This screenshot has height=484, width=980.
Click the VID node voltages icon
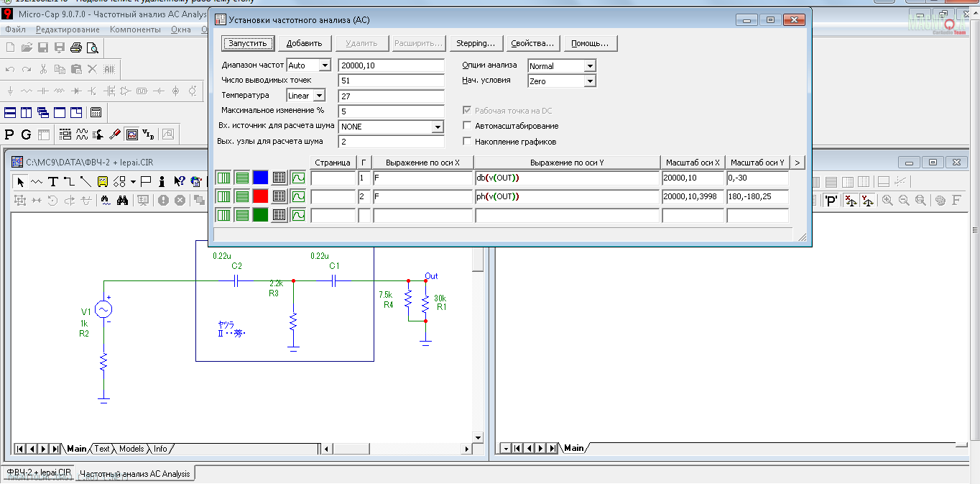pyautogui.click(x=148, y=134)
